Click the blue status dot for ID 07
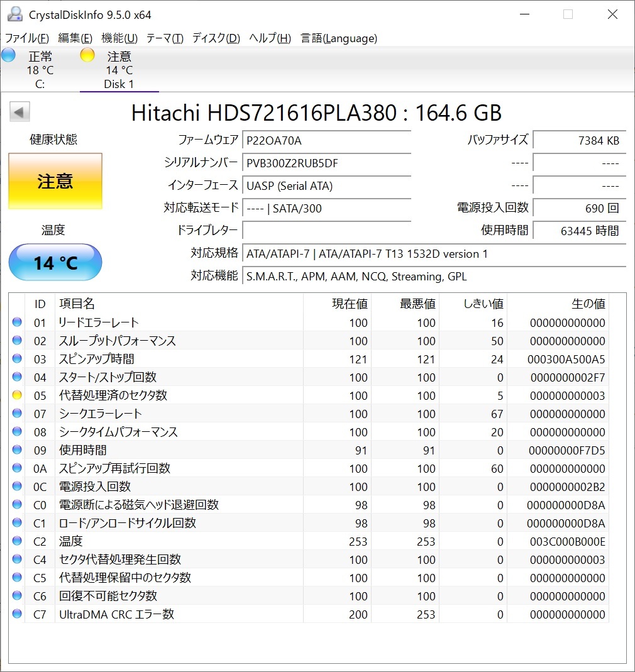This screenshot has height=672, width=635. point(17,413)
